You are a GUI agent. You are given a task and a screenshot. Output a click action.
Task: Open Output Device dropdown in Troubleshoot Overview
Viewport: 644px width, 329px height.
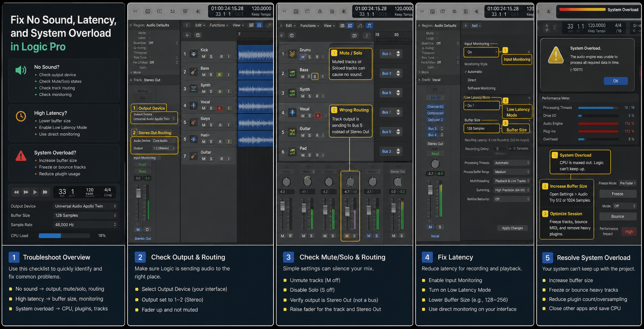(x=85, y=206)
